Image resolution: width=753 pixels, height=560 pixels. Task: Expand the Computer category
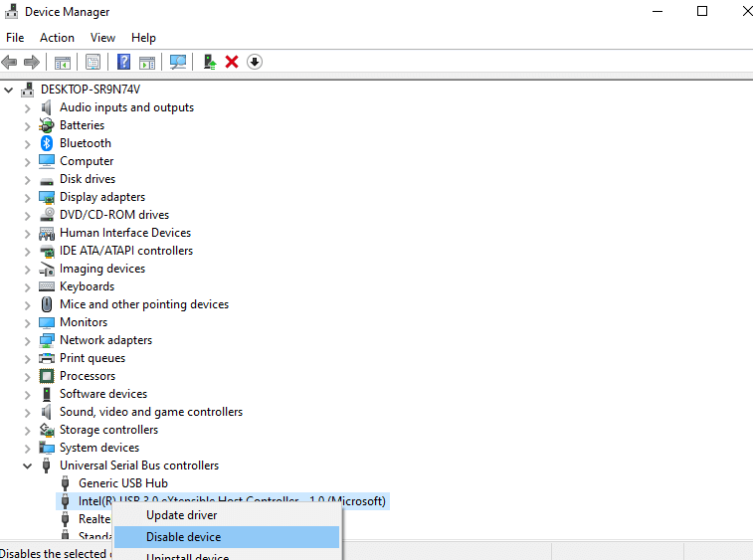tap(28, 162)
